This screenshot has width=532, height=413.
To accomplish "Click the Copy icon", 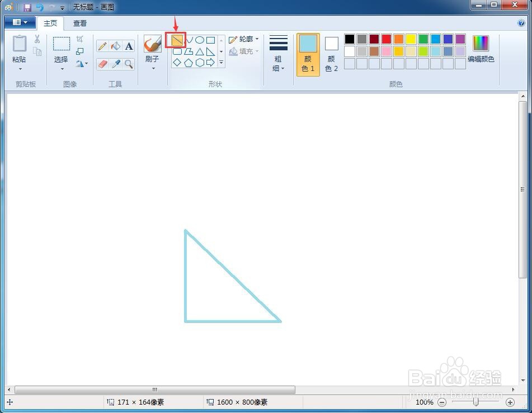I will [x=37, y=51].
